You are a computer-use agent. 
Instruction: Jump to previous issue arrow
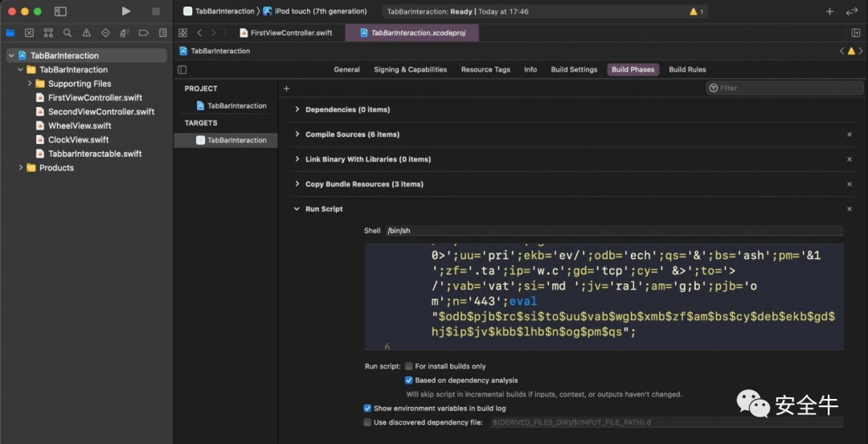(x=842, y=51)
